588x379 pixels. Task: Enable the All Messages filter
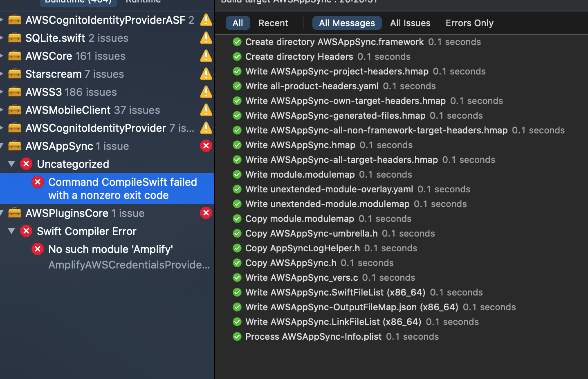[347, 23]
